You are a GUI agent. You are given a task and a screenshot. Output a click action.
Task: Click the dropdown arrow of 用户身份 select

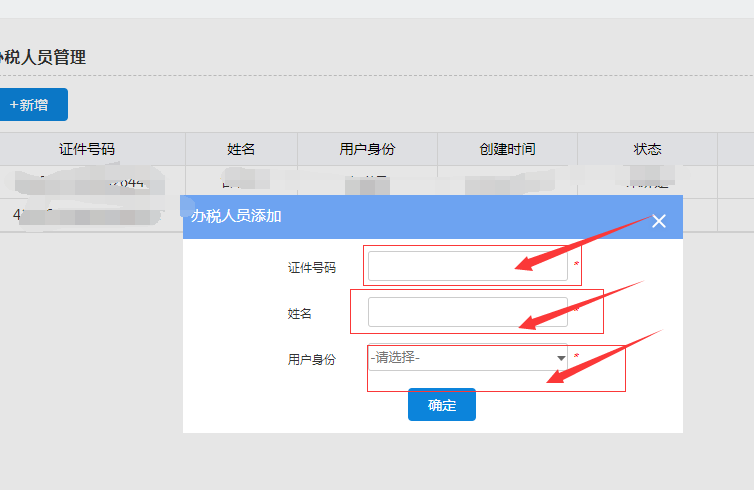pyautogui.click(x=561, y=358)
